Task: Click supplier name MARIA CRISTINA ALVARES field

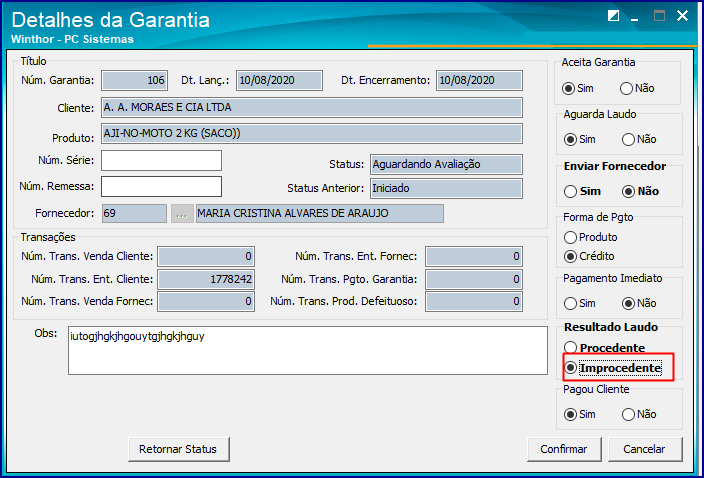Action: pos(320,214)
